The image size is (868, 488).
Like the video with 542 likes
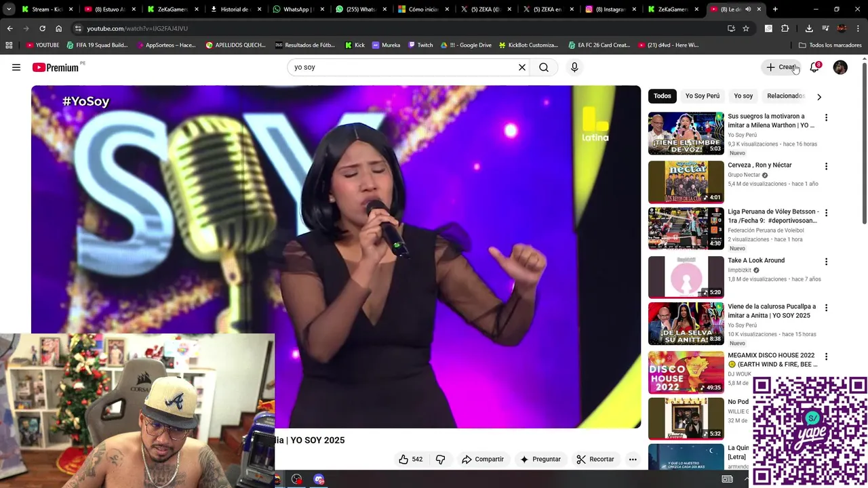pos(411,460)
